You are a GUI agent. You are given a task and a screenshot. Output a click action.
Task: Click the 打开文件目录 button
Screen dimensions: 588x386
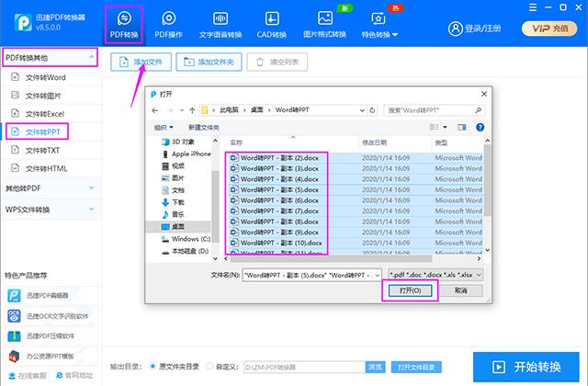click(x=416, y=367)
